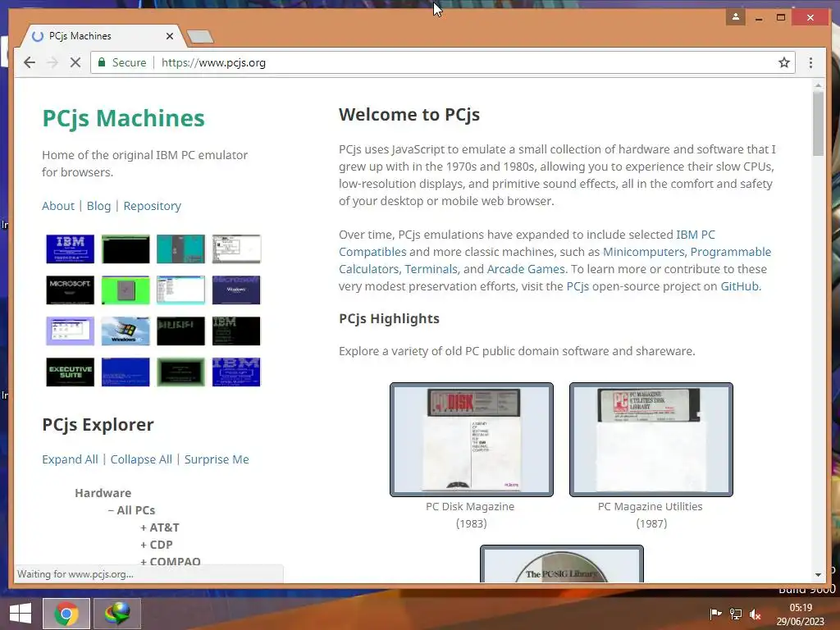Click the PCjs Highlights heading

[x=389, y=318]
